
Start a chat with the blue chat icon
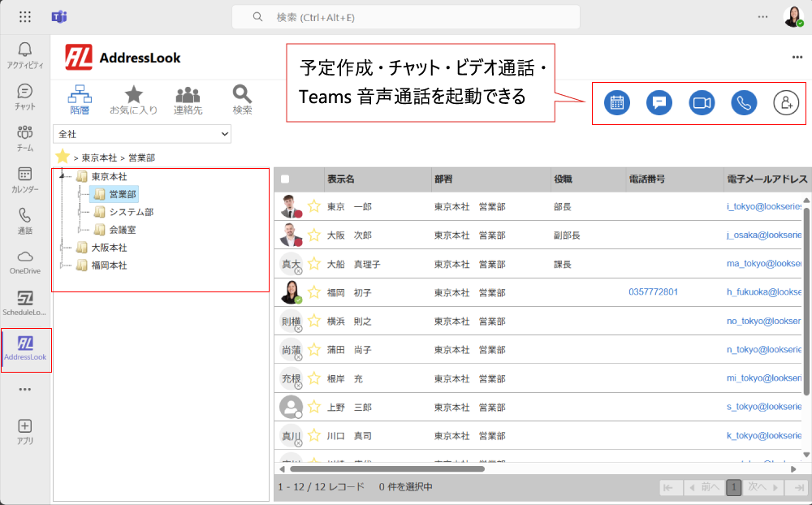pos(659,102)
